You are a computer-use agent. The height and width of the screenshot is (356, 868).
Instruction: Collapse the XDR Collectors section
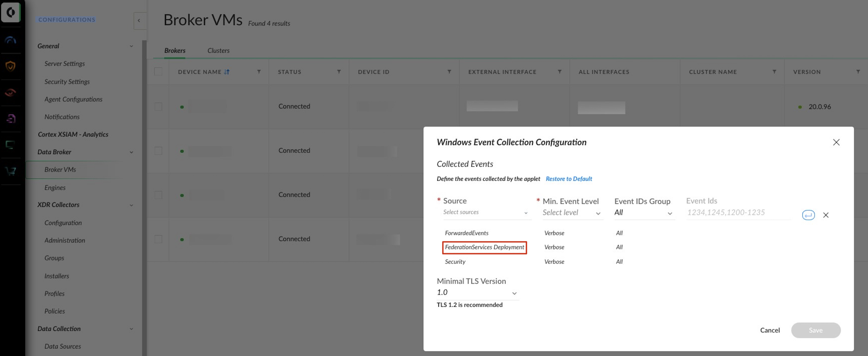(x=131, y=205)
